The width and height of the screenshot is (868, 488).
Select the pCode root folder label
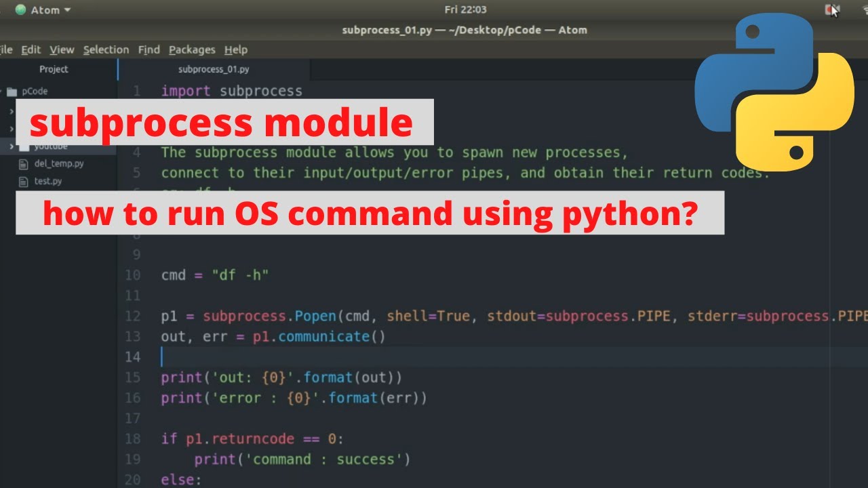tap(35, 91)
